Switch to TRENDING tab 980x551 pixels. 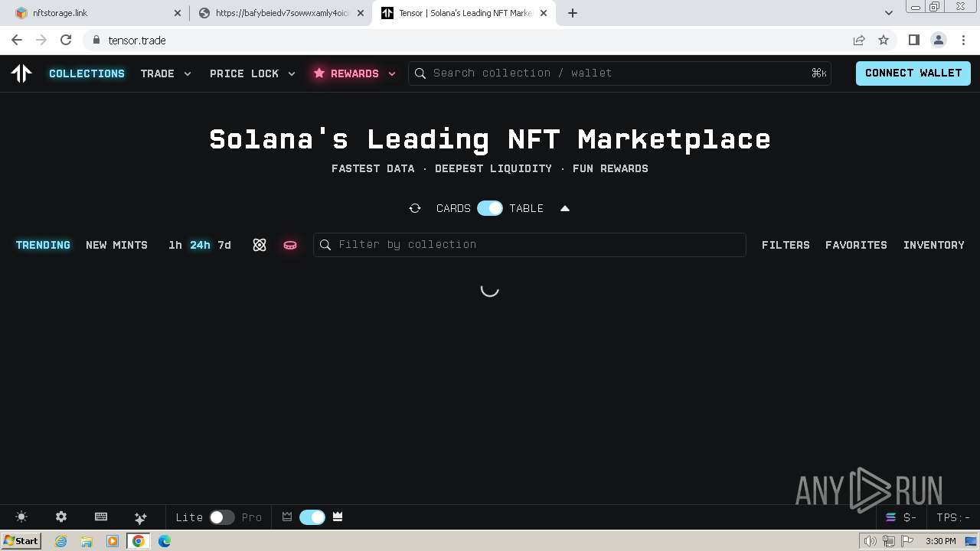(x=43, y=245)
